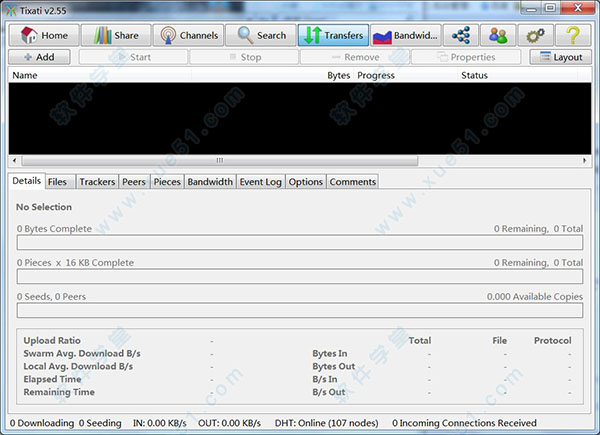Screen dimensions: 600x435
Task: Select the Transfers section button
Action: [x=333, y=35]
